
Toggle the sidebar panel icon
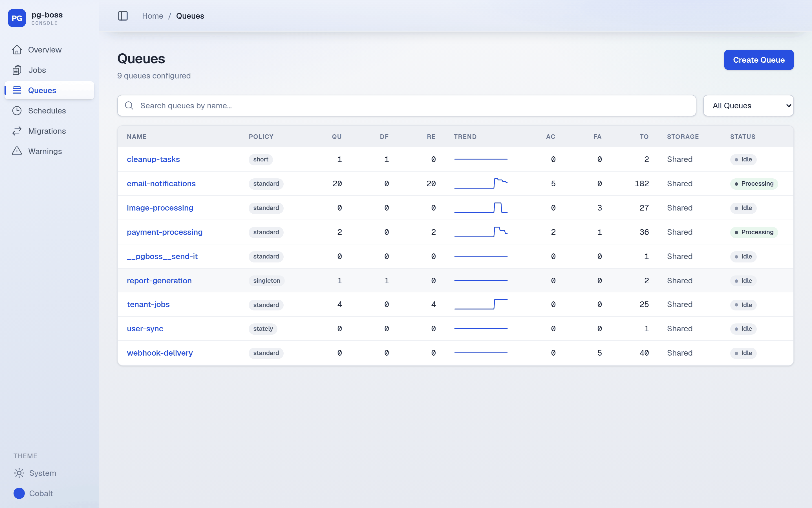pyautogui.click(x=123, y=16)
